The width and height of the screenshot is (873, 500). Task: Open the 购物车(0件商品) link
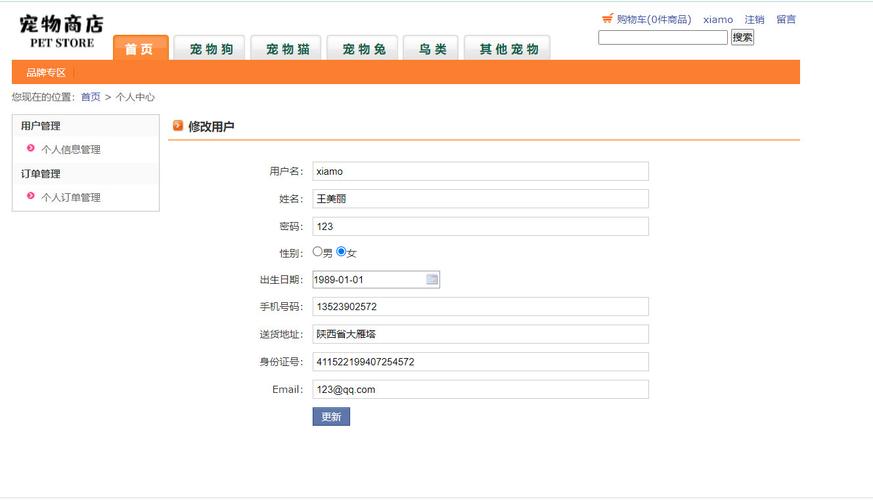[654, 19]
